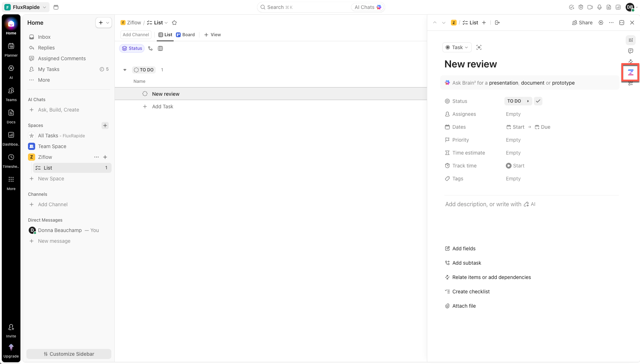Click the Add Channel button above the list
The image size is (640, 364).
(136, 35)
